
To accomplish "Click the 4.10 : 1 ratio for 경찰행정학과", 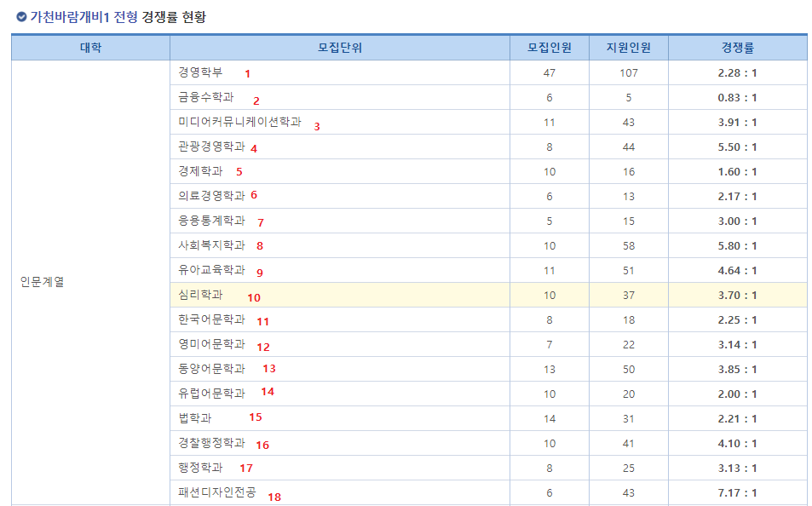I will (x=737, y=443).
